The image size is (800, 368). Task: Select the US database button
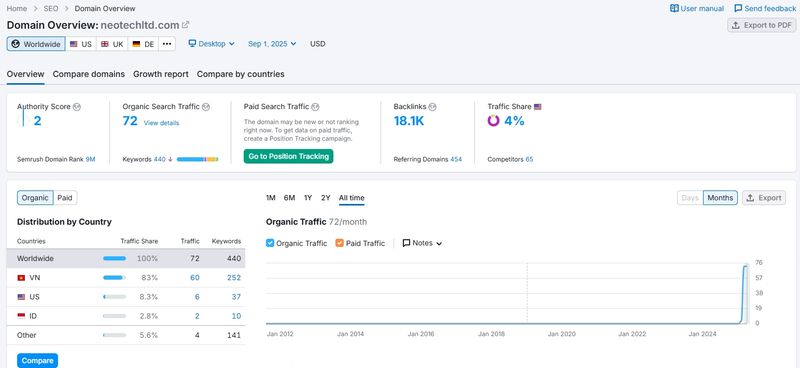[81, 44]
